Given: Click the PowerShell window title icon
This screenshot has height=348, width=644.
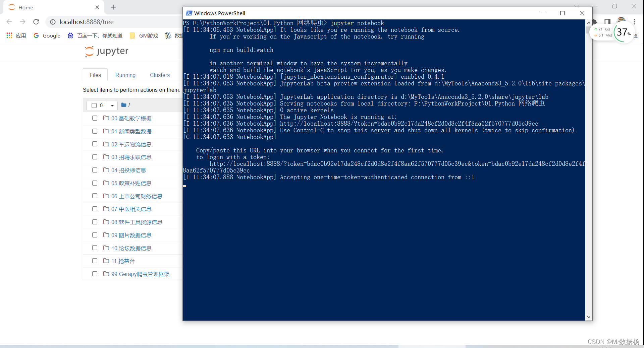Looking at the screenshot, I should pos(189,13).
